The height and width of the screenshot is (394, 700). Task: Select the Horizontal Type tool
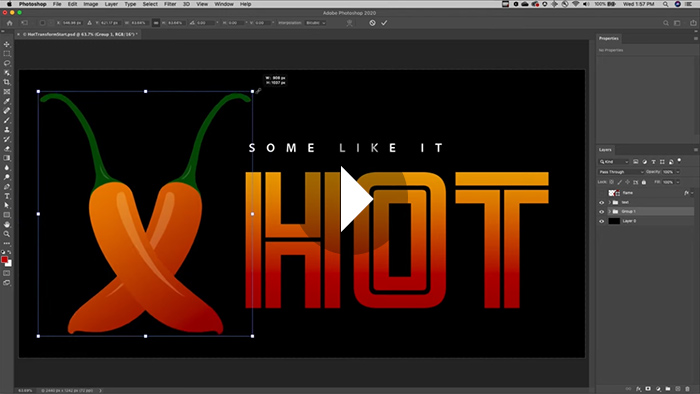pos(7,196)
